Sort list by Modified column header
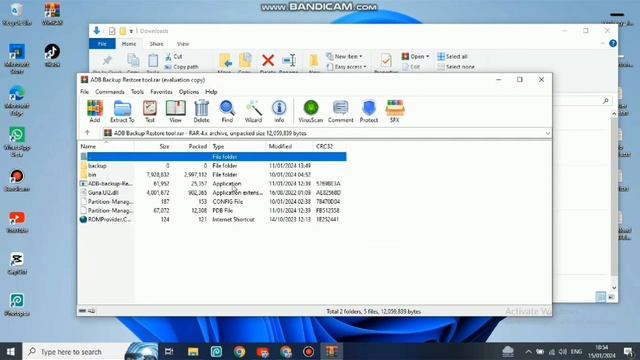 click(280, 146)
